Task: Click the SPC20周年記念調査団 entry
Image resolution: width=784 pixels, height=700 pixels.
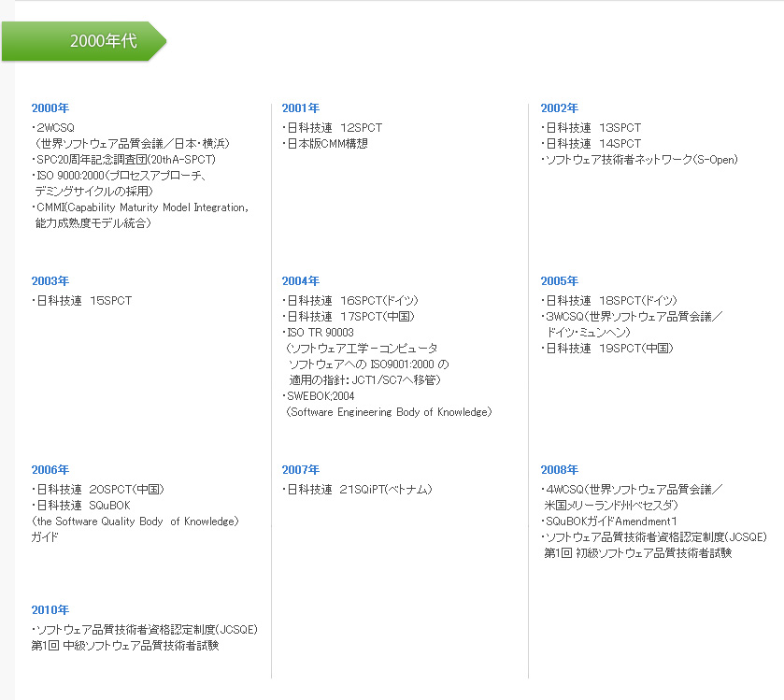Action: tap(124, 160)
